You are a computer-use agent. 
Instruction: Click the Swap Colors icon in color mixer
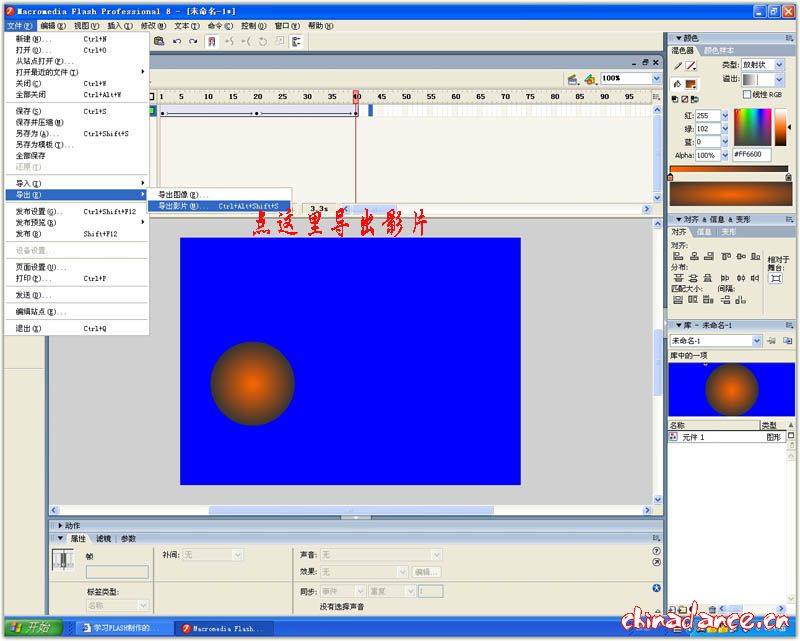(x=697, y=99)
